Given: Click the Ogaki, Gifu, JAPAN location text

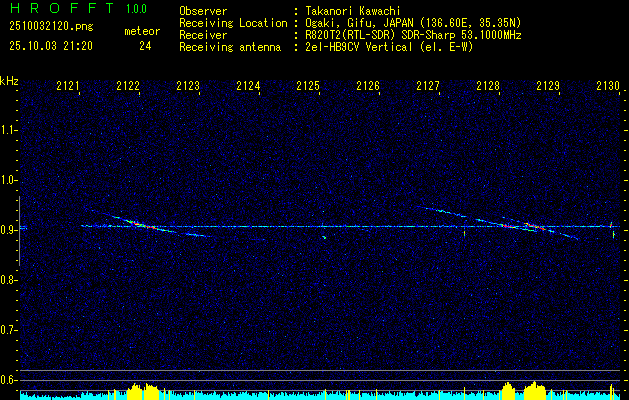Looking at the screenshot, I should [413, 24].
